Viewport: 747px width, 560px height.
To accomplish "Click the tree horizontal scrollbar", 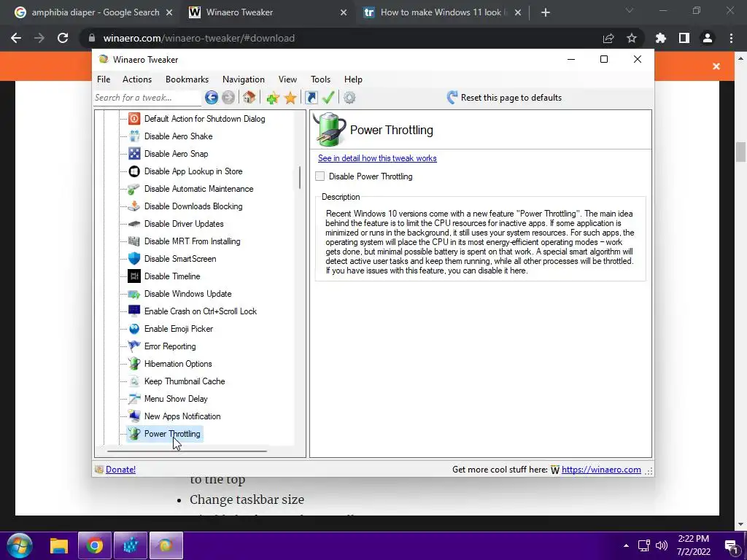I will 187,451.
